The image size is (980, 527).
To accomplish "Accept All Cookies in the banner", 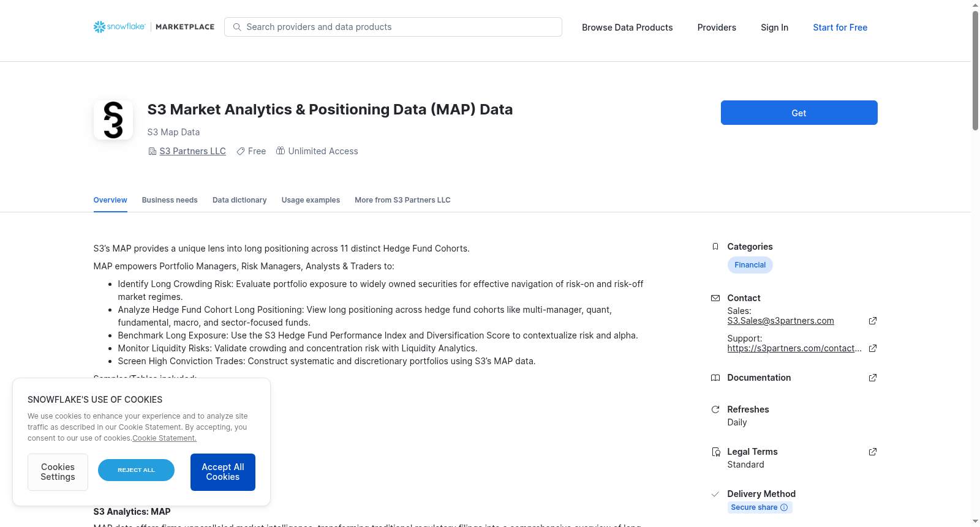I will coord(223,472).
